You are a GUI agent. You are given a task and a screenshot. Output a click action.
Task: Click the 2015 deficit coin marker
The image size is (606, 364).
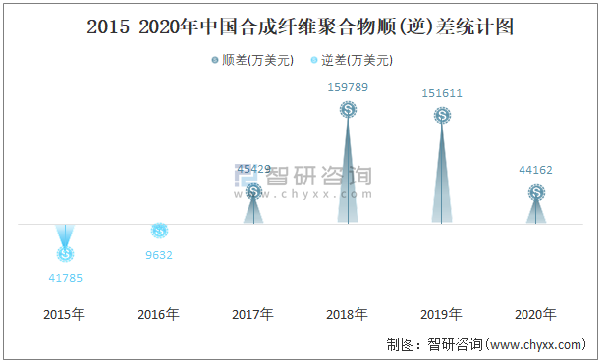coord(65,253)
